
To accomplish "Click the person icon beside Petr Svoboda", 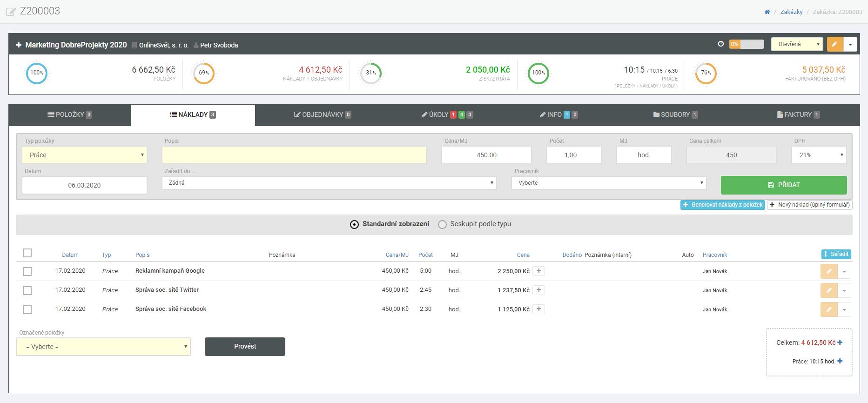I will click(x=196, y=45).
